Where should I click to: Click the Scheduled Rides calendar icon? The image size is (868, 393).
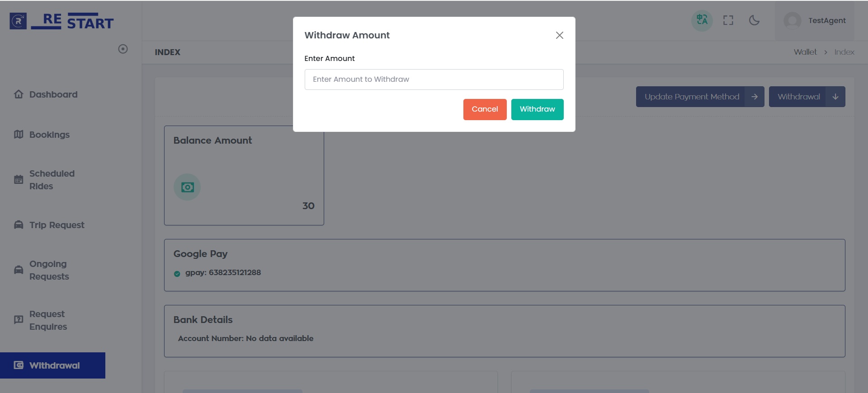point(19,180)
